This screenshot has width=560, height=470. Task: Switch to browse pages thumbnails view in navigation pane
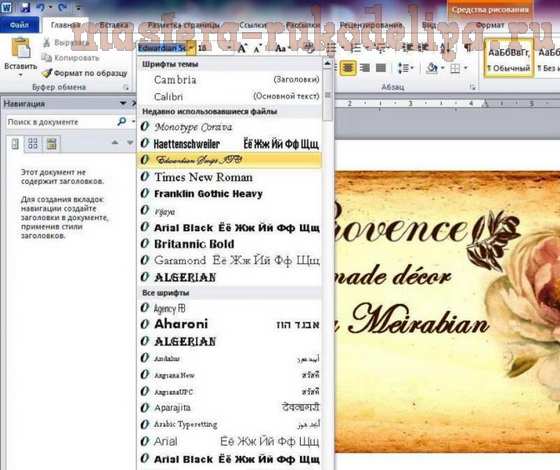(33, 144)
